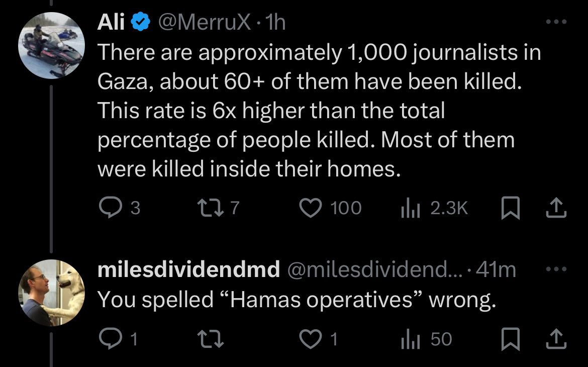Bookmark milesdividendmd's reply
Viewport: 588px width, 367px height.
(511, 339)
